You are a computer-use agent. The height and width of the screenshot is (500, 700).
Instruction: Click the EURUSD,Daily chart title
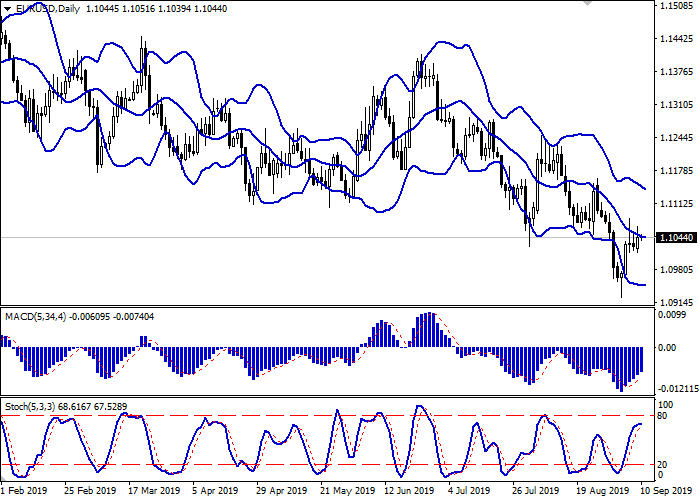tap(45, 8)
